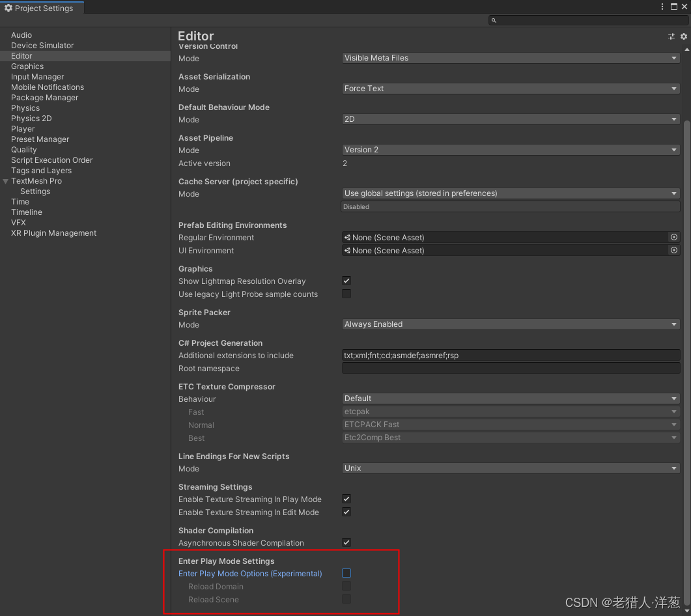The height and width of the screenshot is (616, 691).
Task: Open ETC Texture Compressor Behaviour dropdown
Action: click(511, 399)
